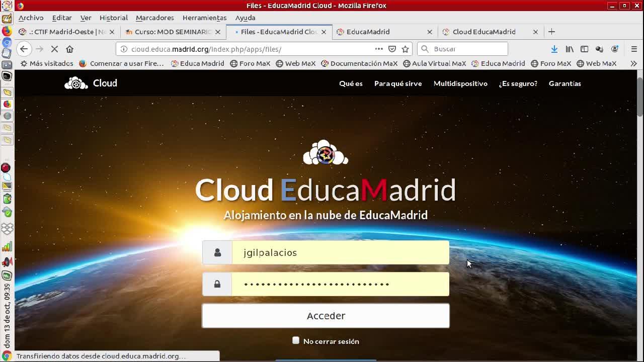Bookmark this page with the star

coord(405,49)
